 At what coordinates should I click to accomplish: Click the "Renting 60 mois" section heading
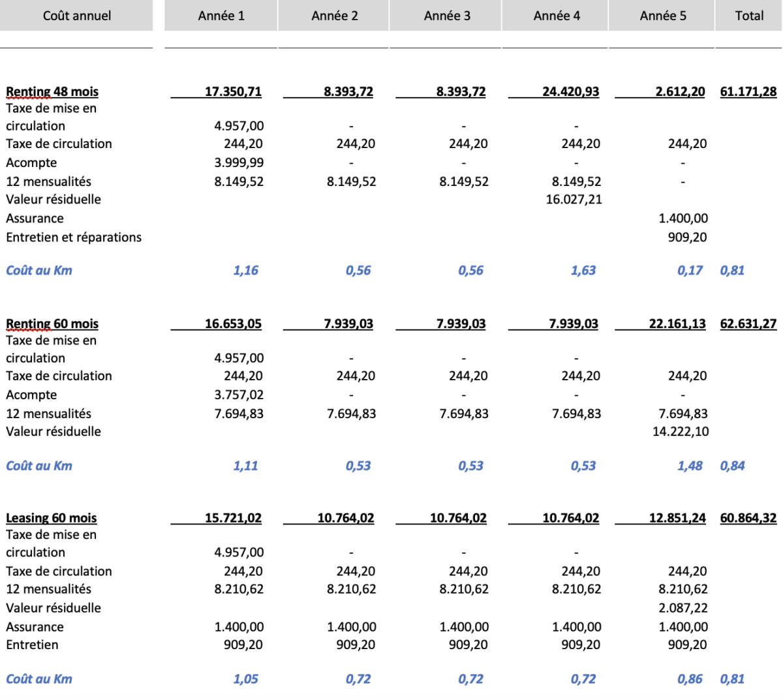(52, 324)
